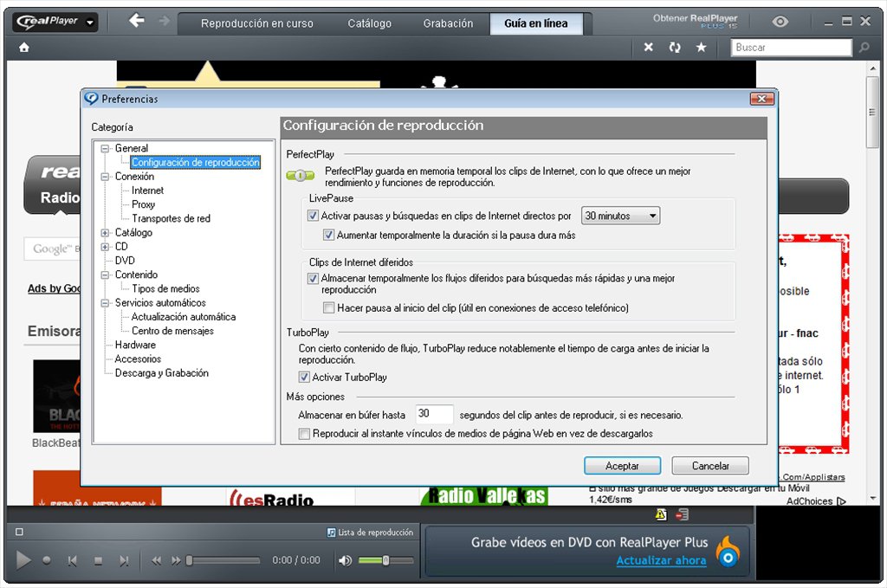
Task: Click the RealPlayer Plus flame icon
Action: (x=728, y=552)
